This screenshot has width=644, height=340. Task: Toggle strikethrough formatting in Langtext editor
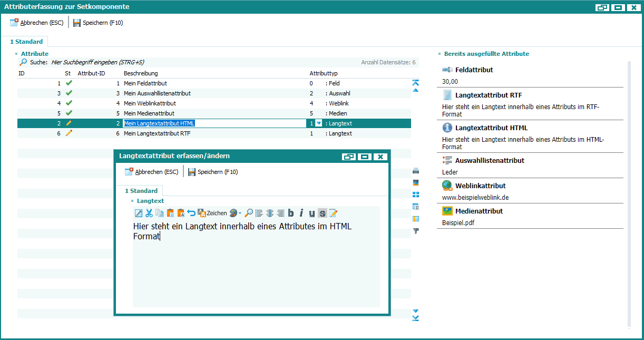tap(322, 213)
